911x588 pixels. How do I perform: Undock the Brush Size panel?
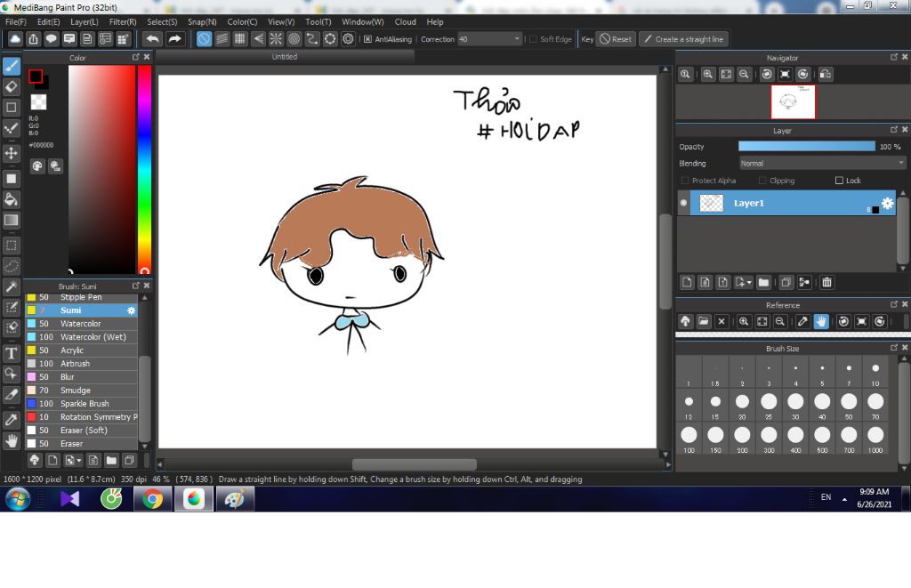coord(893,348)
